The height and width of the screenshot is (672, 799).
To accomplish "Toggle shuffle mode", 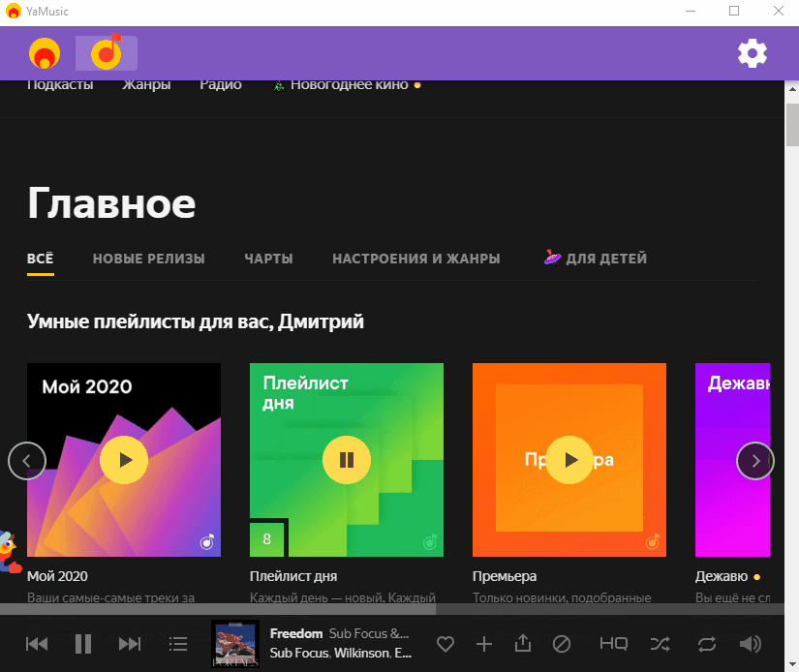I will tap(660, 644).
